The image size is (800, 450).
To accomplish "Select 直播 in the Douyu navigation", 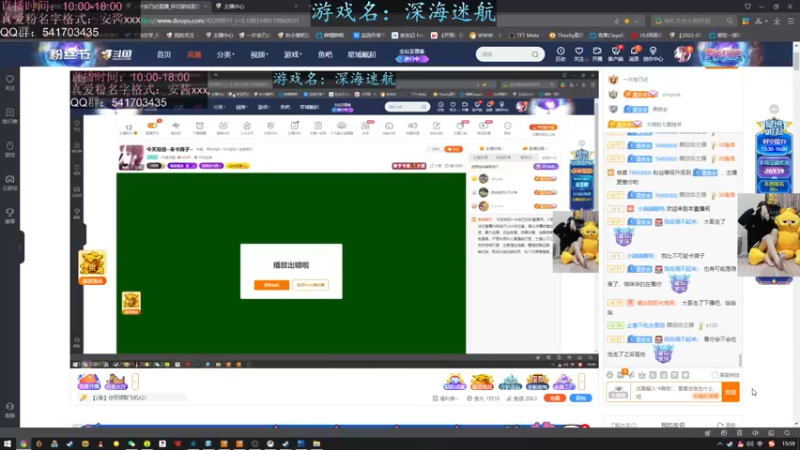I will pos(194,55).
